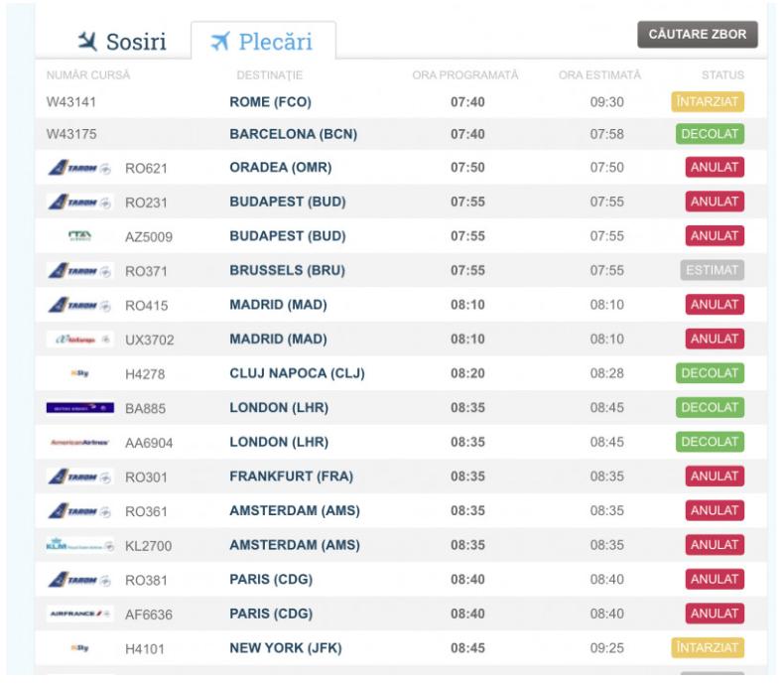Click the American Airlines logo beside AA6904
This screenshot has width=784, height=686.
click(x=79, y=443)
